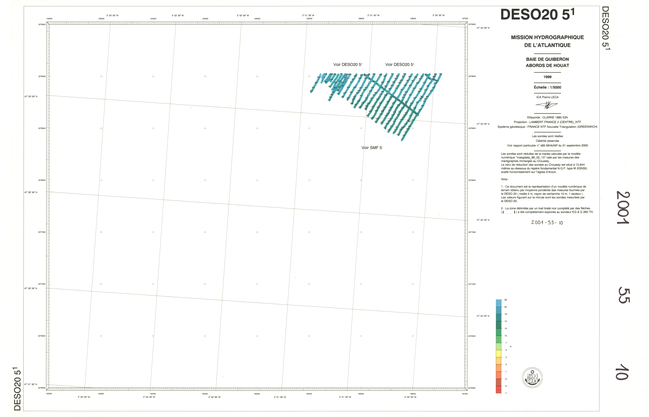Click the vertical DESO20 5 label top-right
This screenshot has width=649, height=417.
607,28
